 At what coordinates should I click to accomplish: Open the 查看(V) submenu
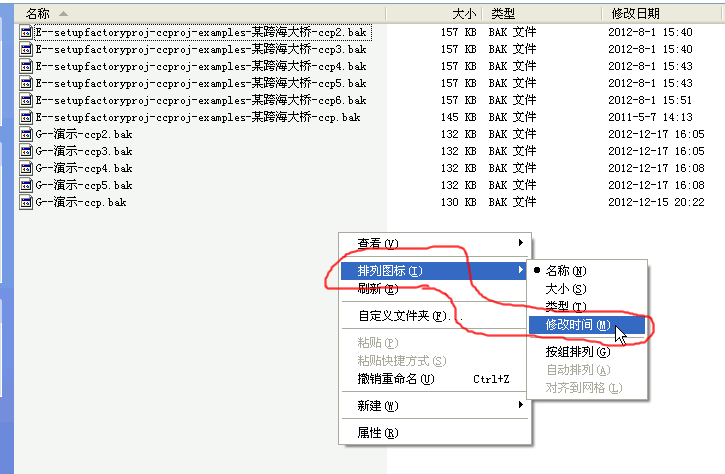435,243
